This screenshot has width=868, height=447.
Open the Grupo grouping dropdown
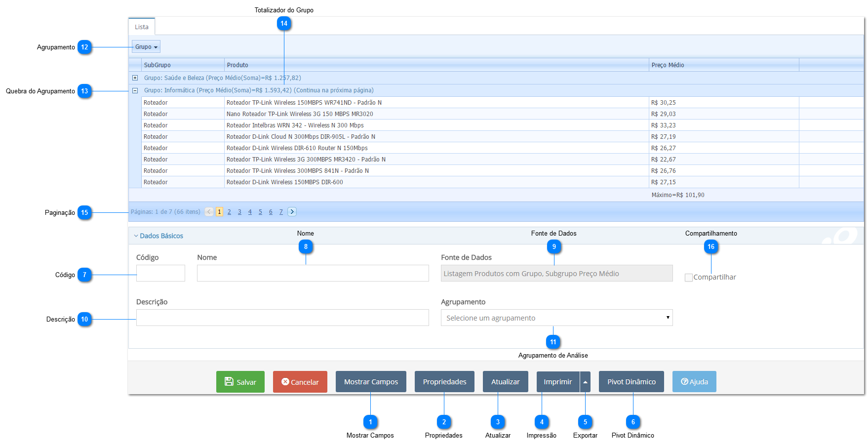click(146, 47)
